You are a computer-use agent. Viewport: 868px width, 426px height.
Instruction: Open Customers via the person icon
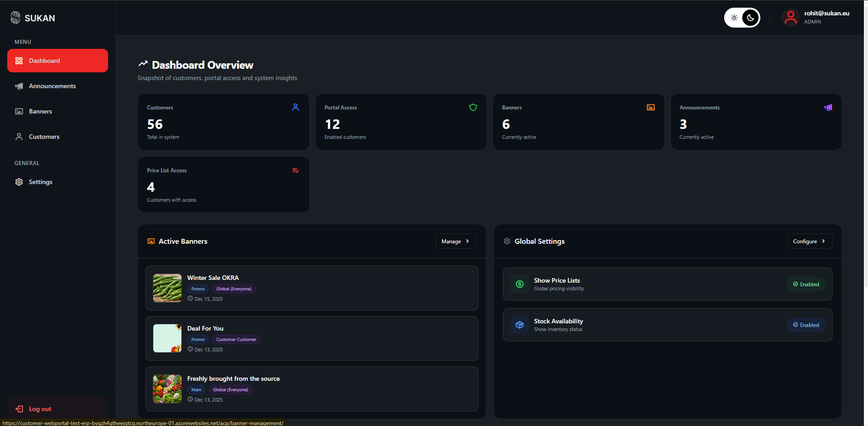19,137
